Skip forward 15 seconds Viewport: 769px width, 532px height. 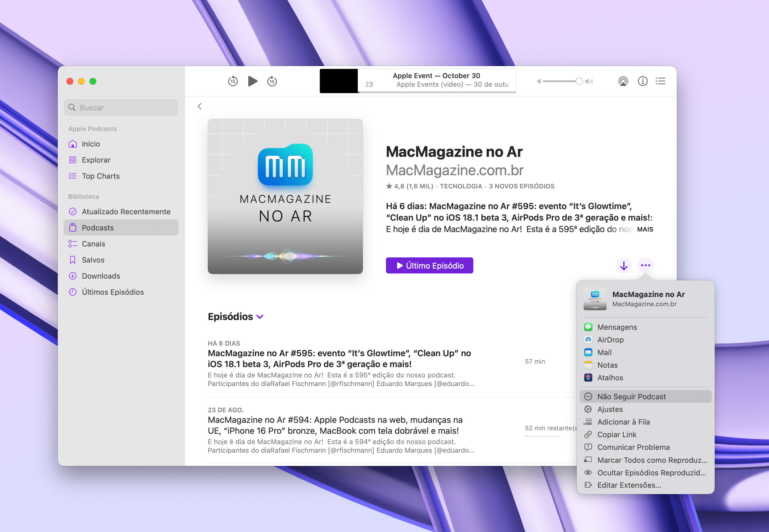point(272,81)
